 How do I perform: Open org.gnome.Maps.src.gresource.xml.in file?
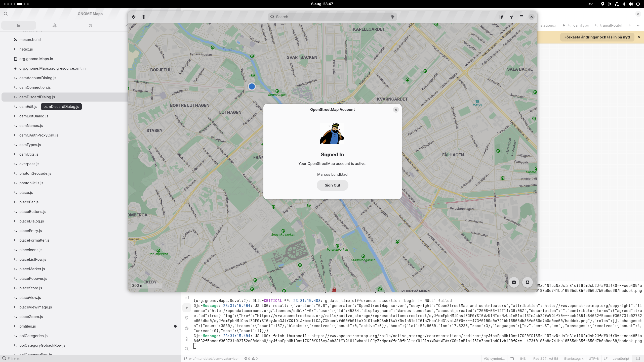[x=52, y=68]
